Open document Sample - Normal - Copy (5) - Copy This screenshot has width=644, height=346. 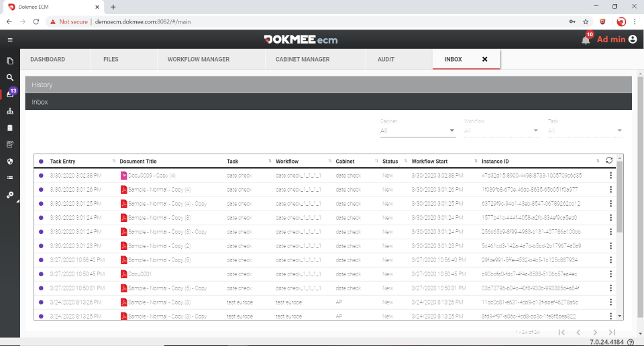[167, 288]
